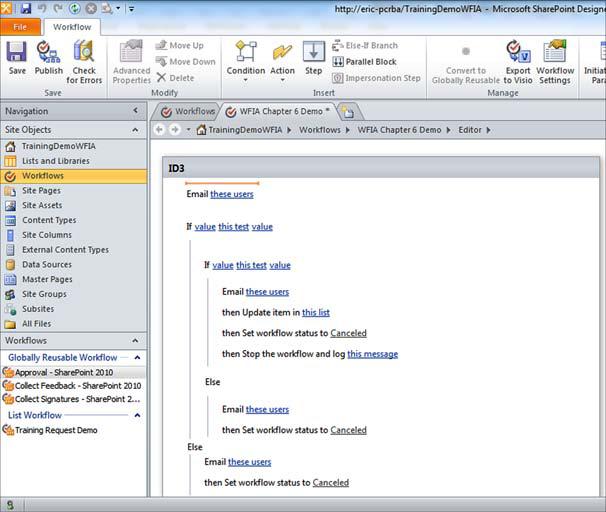Open External Content Types
The image size is (606, 512).
pyautogui.click(x=74, y=250)
